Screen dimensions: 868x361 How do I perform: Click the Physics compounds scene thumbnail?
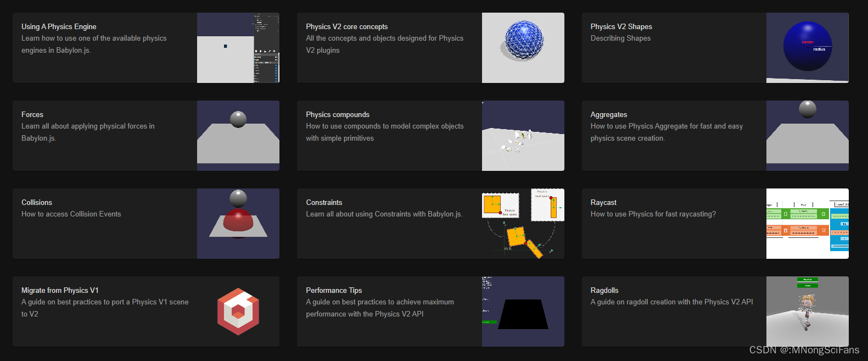click(x=523, y=136)
